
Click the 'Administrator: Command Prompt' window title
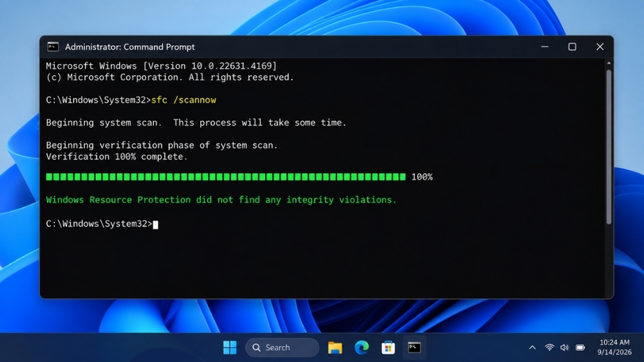130,47
